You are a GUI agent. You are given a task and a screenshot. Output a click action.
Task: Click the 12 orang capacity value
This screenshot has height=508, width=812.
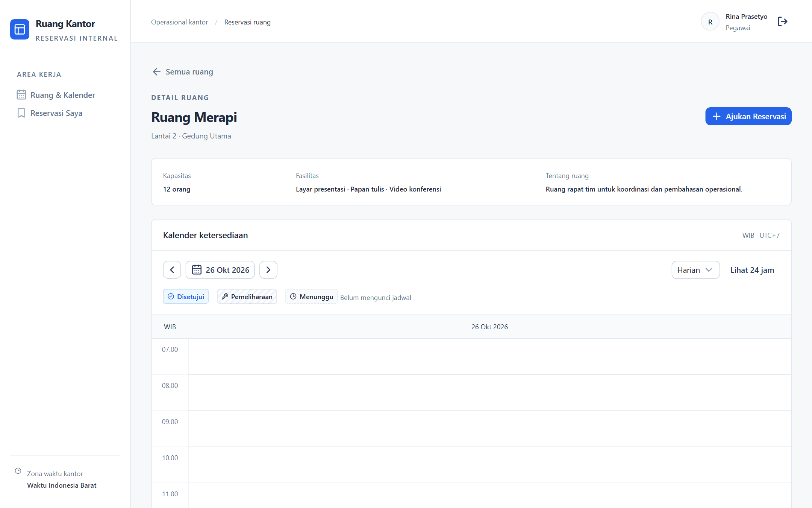(177, 189)
